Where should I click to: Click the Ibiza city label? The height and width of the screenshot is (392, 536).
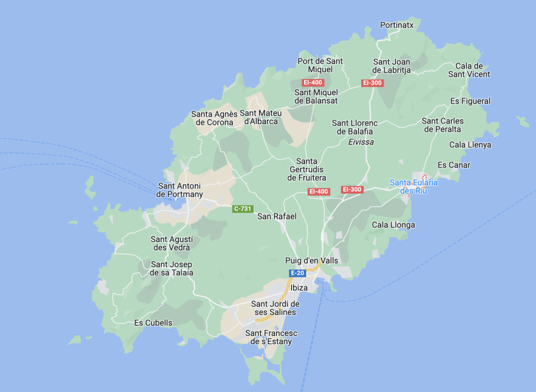coord(299,288)
